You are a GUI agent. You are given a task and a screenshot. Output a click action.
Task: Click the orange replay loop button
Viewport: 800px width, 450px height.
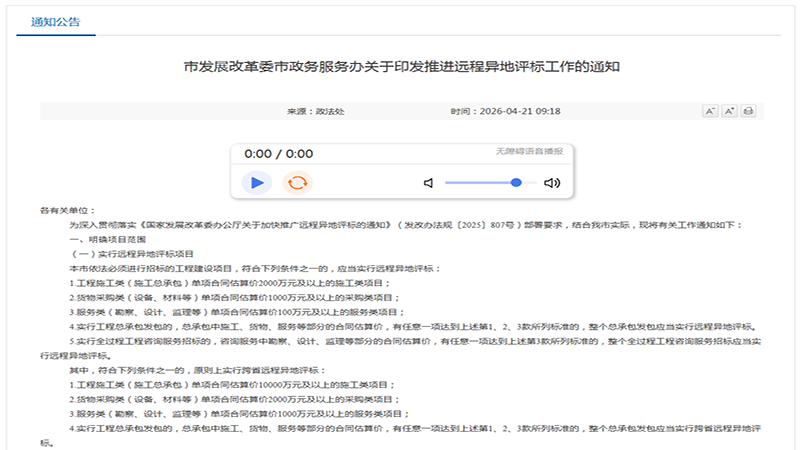[x=297, y=183]
